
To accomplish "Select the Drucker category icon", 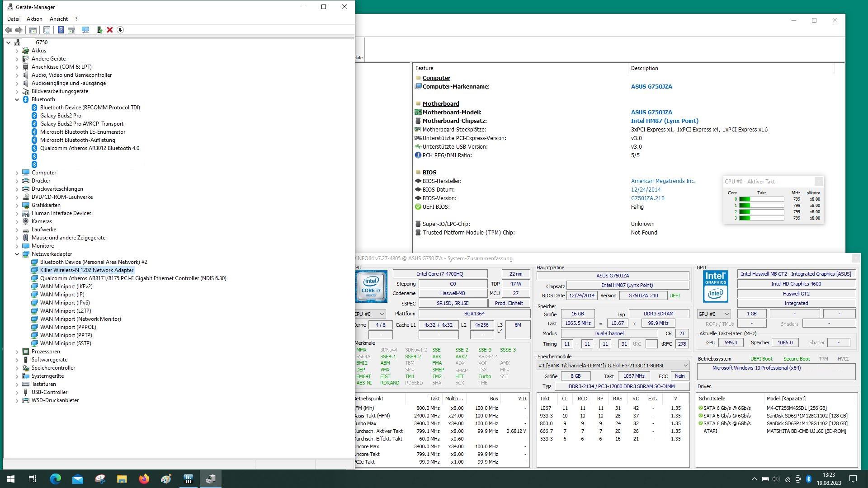I will click(x=26, y=181).
